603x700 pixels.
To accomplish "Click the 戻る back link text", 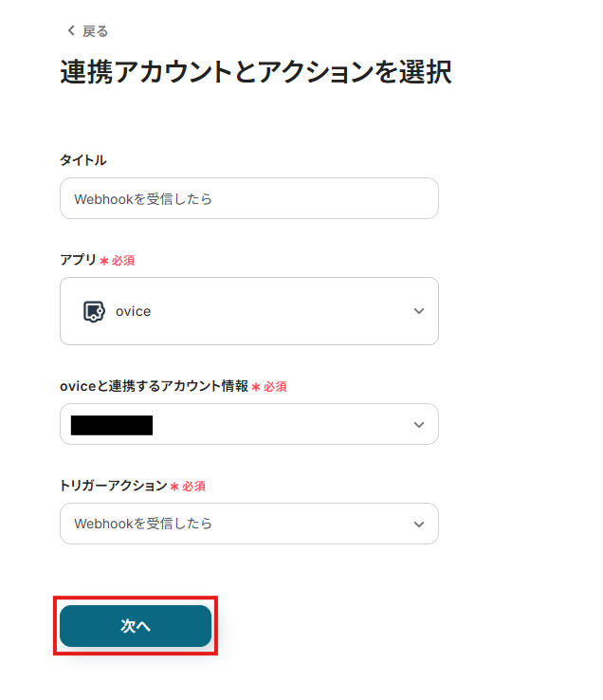I will coord(95,31).
